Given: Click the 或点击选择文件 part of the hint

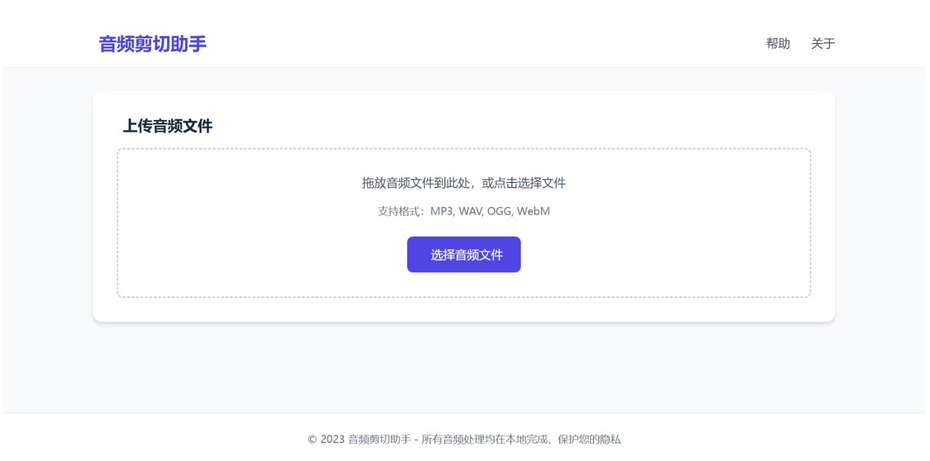Looking at the screenshot, I should pyautogui.click(x=524, y=183).
